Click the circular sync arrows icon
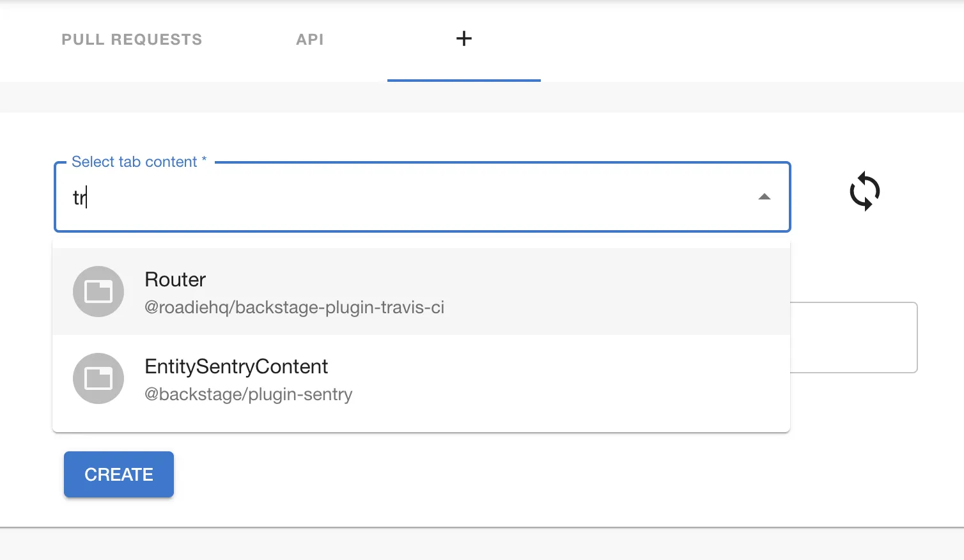 [864, 191]
